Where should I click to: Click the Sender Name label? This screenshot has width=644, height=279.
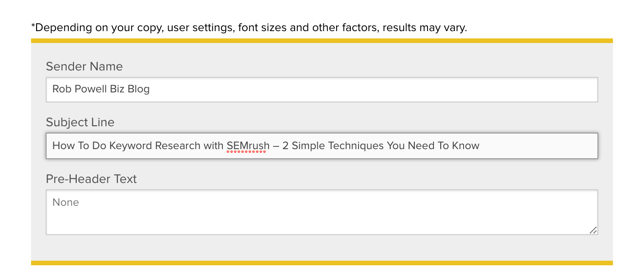coord(84,66)
